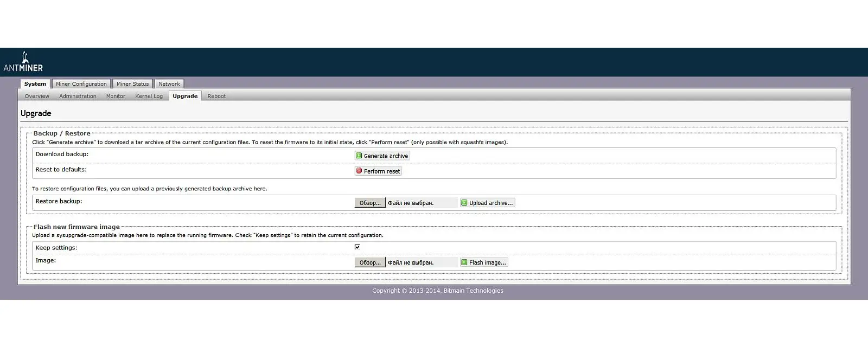Screen dimensions: 868x347
Task: Click the restore backup file name field
Action: point(421,203)
